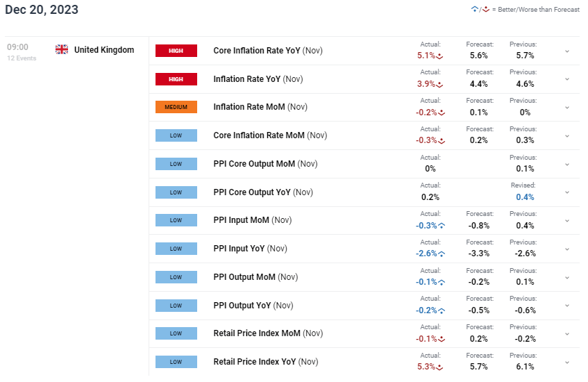588x382 pixels.
Task: Click forecast 5.6% for Core Inflation Rate YoY
Action: [x=479, y=56]
